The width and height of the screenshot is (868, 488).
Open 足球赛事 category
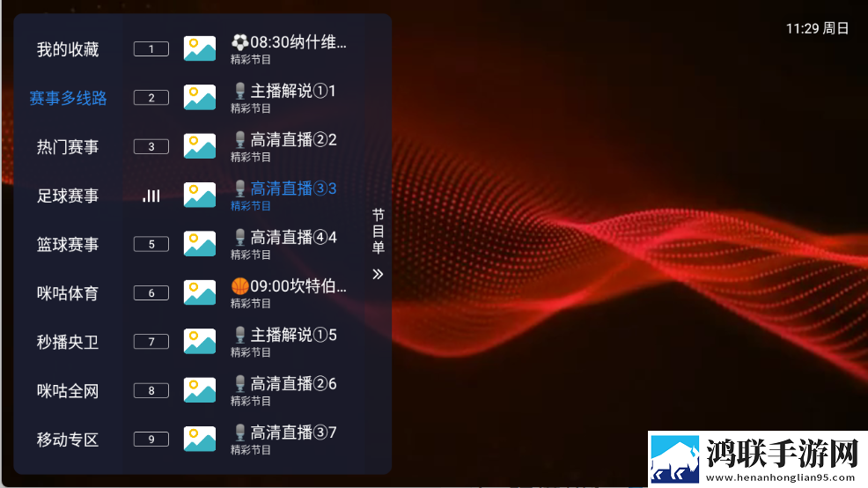68,196
